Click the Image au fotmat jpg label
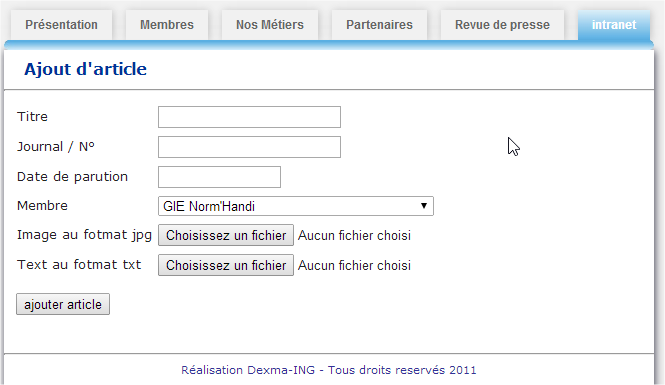This screenshot has width=665, height=385. (84, 235)
